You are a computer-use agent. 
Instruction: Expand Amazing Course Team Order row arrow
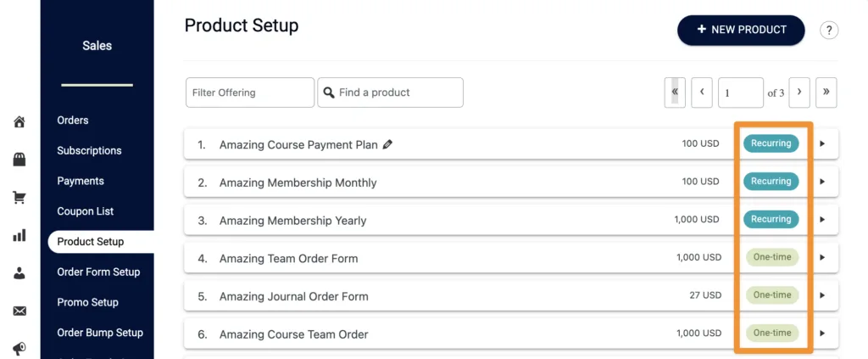coord(822,333)
